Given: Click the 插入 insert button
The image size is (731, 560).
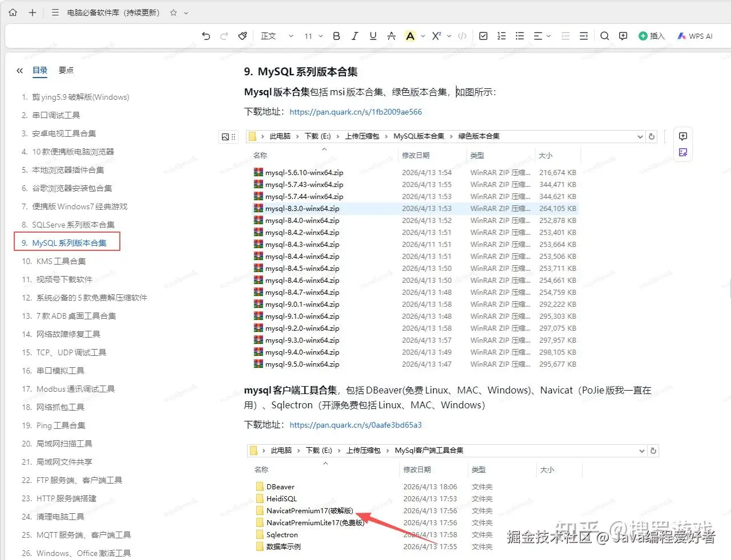Looking at the screenshot, I should pos(652,36).
